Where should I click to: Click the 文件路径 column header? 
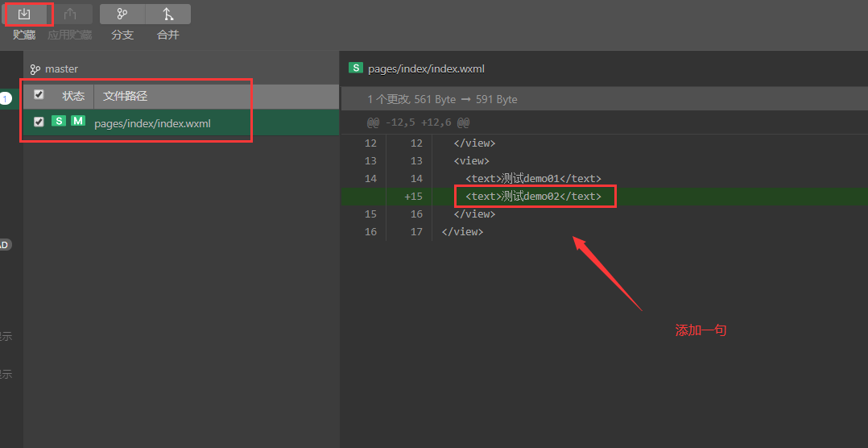[125, 97]
